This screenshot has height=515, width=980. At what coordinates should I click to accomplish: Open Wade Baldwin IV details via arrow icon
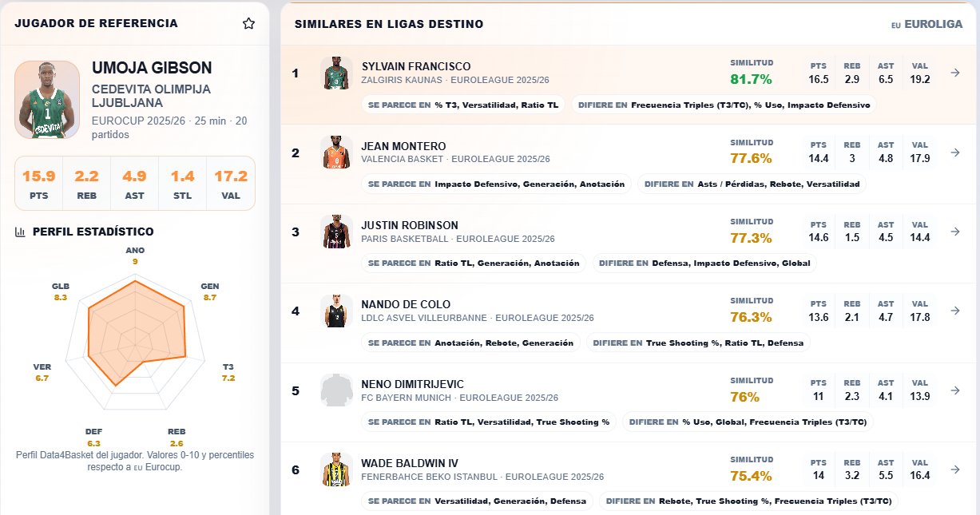click(x=954, y=469)
